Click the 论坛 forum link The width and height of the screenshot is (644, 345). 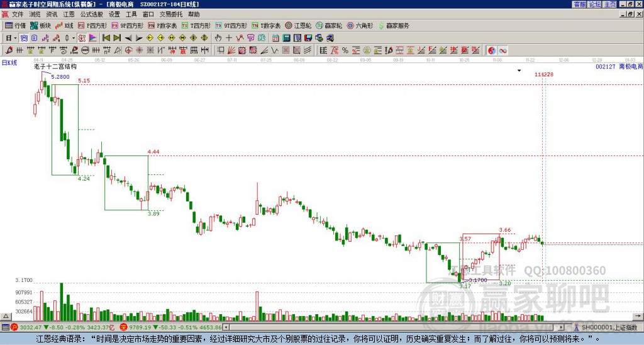(594, 4)
